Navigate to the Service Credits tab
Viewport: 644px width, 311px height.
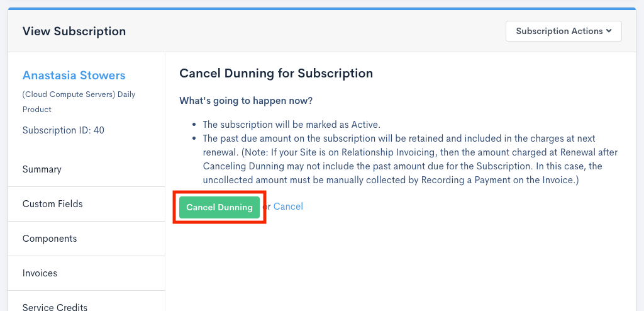(55, 307)
